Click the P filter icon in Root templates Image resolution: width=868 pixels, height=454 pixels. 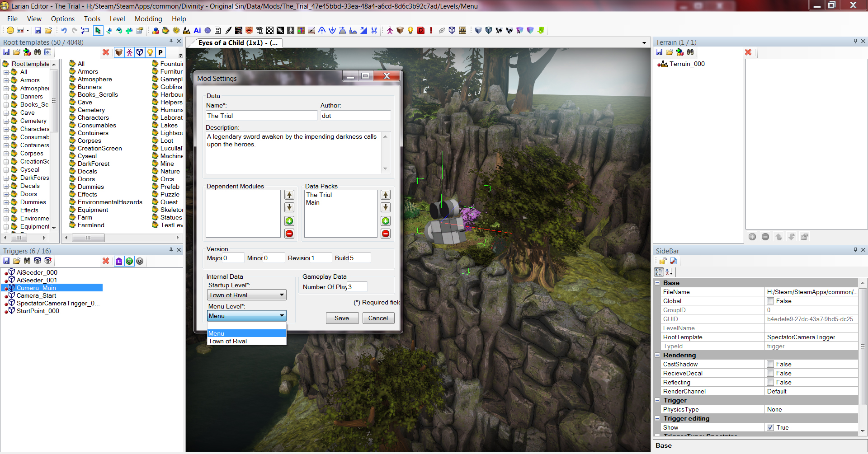click(x=160, y=52)
